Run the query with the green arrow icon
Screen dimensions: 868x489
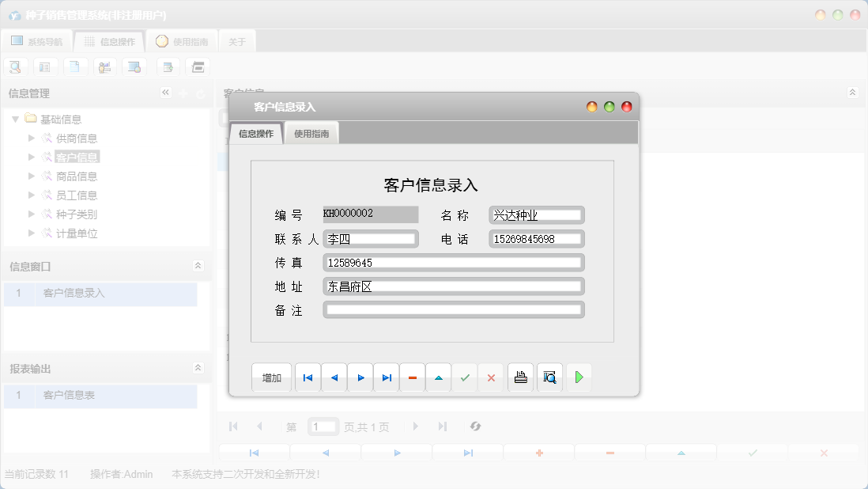[x=579, y=377]
